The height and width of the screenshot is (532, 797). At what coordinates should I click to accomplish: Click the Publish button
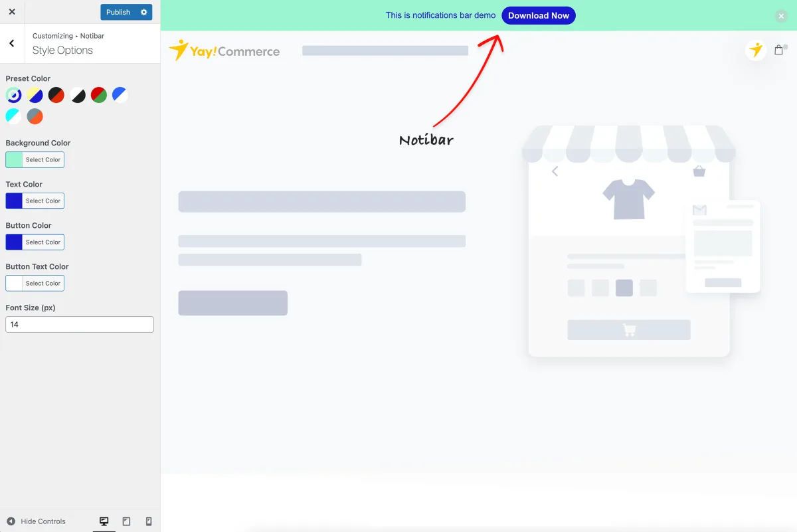point(118,12)
